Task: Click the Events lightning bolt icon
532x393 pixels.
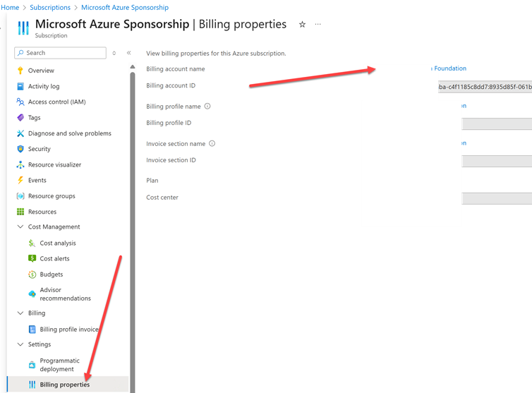Action: tap(20, 180)
